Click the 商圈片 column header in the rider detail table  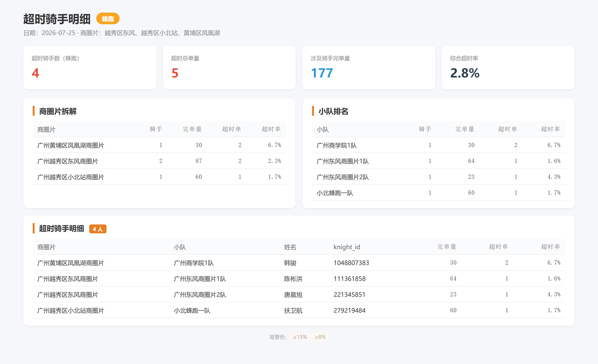(x=46, y=247)
